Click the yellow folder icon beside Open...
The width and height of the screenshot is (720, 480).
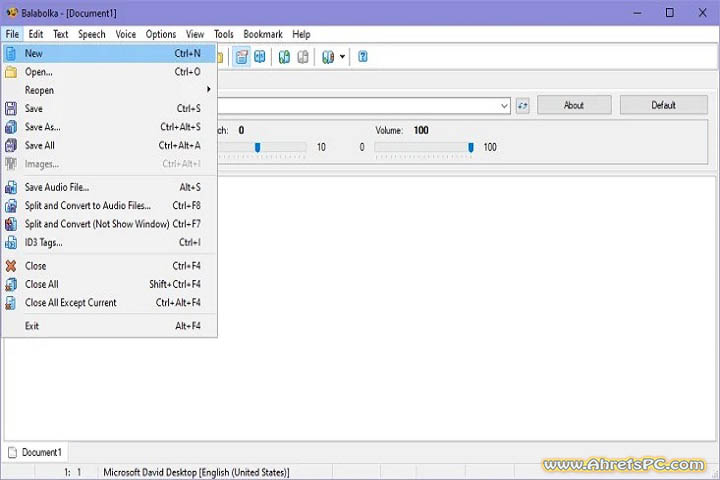[11, 72]
